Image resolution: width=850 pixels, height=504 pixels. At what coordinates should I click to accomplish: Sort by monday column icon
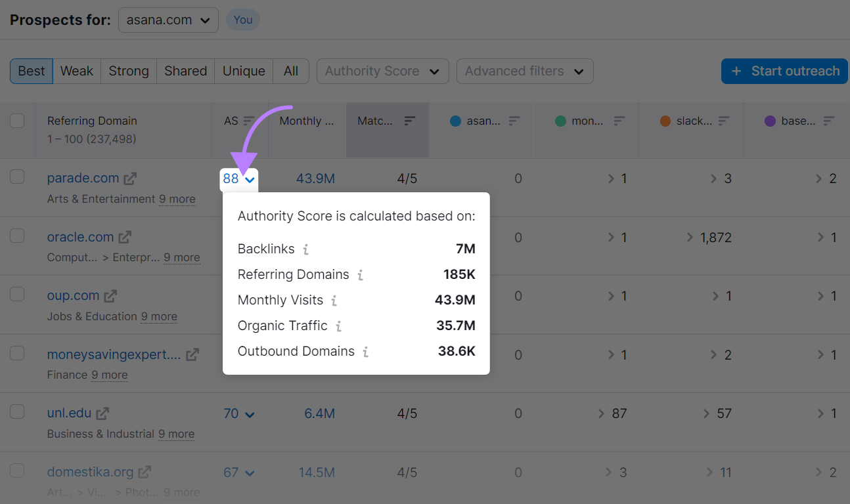pyautogui.click(x=619, y=121)
